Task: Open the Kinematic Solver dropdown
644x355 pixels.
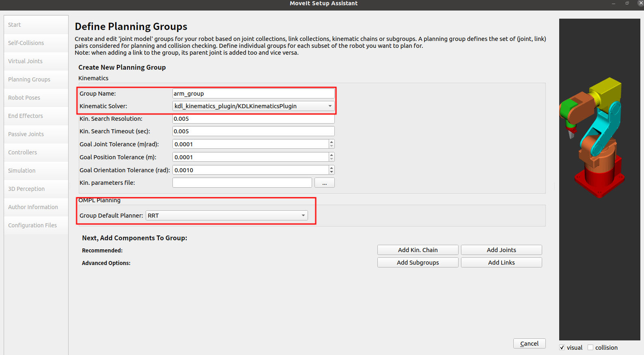Action: (254, 106)
